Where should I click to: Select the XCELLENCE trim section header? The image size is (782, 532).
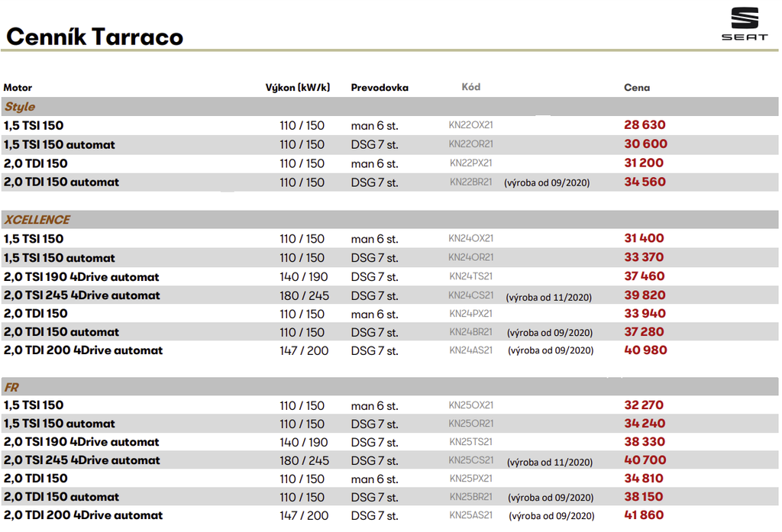37,220
